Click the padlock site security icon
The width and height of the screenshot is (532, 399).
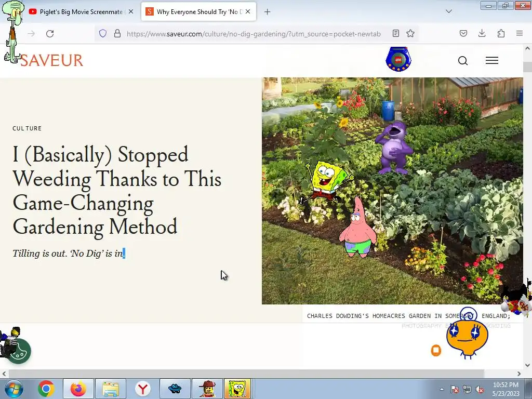click(117, 33)
